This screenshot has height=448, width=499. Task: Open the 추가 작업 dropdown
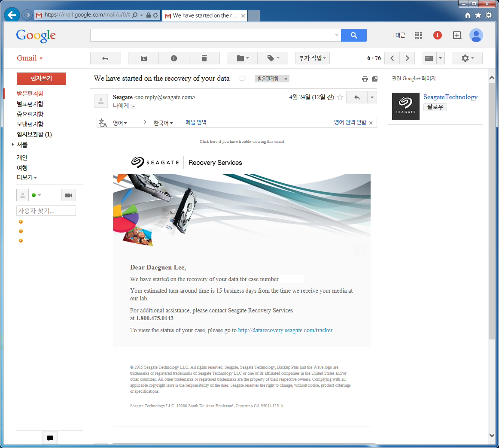[x=312, y=58]
